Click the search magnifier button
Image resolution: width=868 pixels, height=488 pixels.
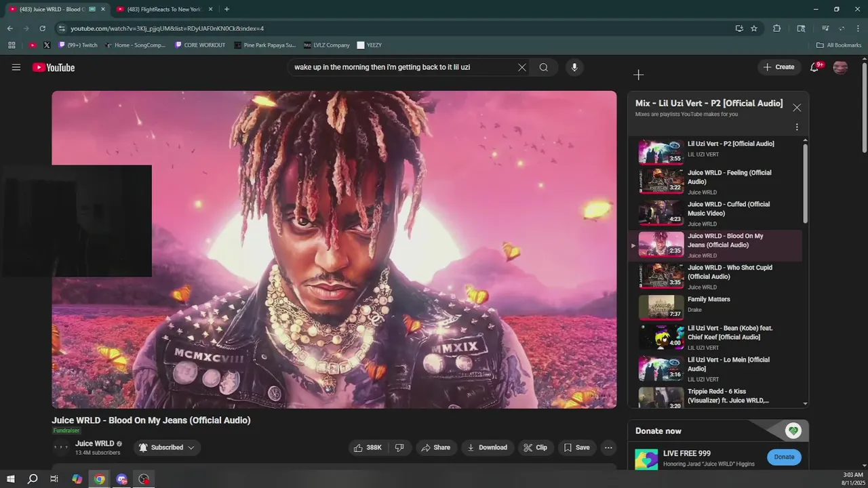point(544,67)
